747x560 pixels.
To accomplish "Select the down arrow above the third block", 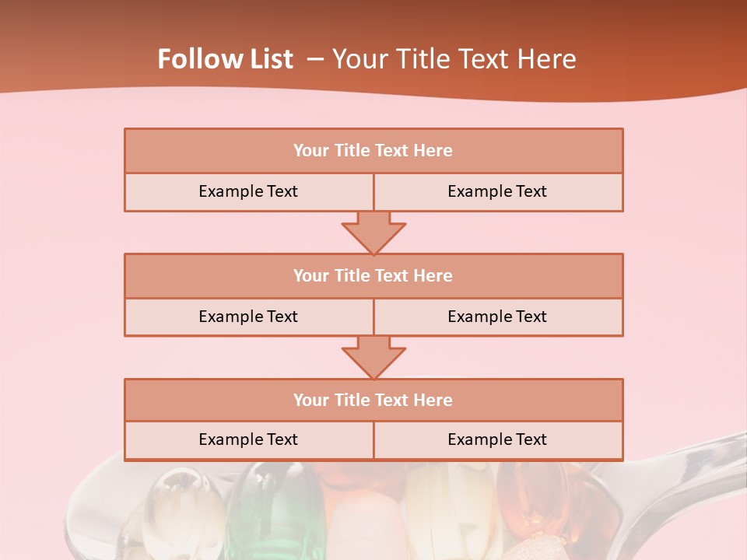I will (373, 357).
